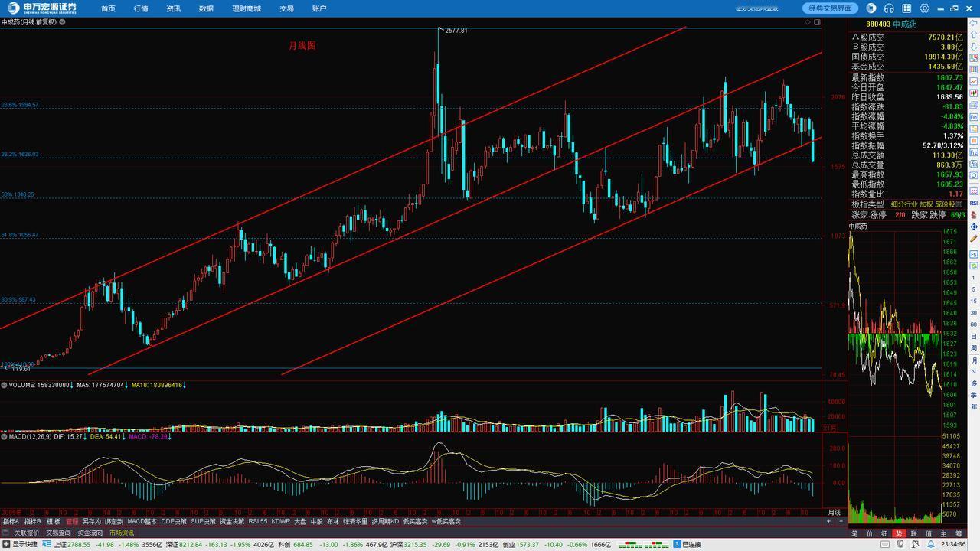Switch to 15-minute period
This screenshot has height=551, width=980.
click(x=973, y=301)
